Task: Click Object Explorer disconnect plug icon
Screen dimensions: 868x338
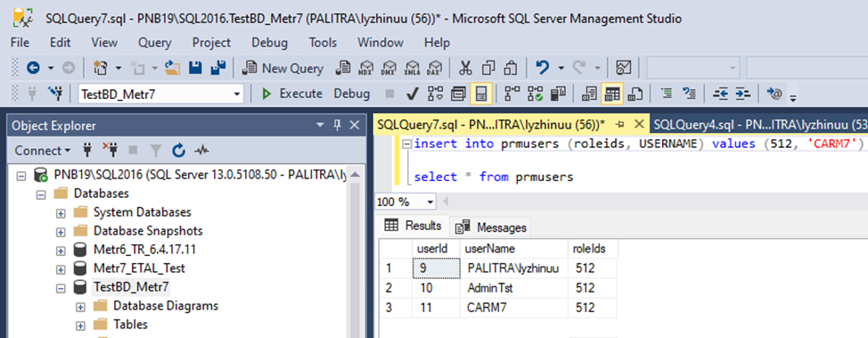Action: pyautogui.click(x=111, y=150)
